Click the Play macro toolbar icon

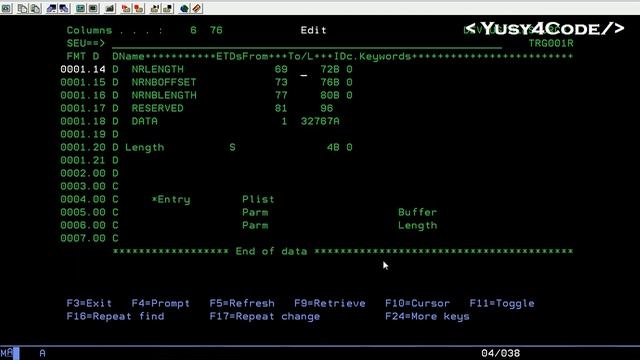click(155, 8)
